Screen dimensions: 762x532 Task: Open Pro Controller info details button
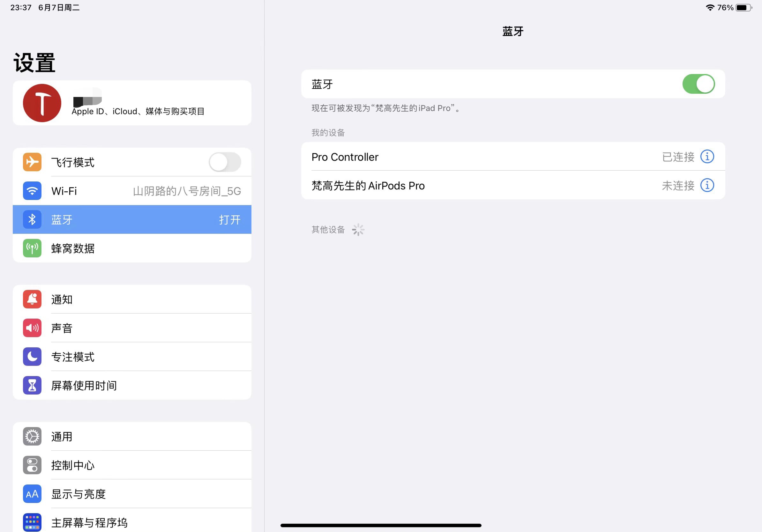(x=707, y=157)
